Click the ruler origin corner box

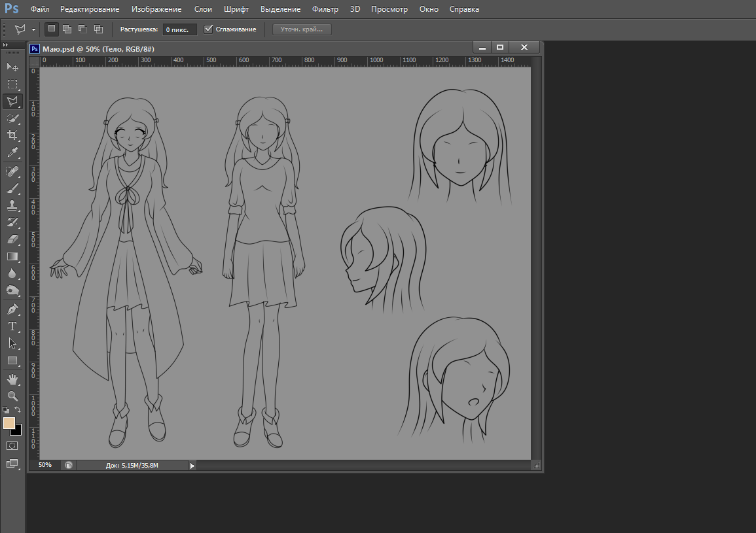pyautogui.click(x=34, y=61)
